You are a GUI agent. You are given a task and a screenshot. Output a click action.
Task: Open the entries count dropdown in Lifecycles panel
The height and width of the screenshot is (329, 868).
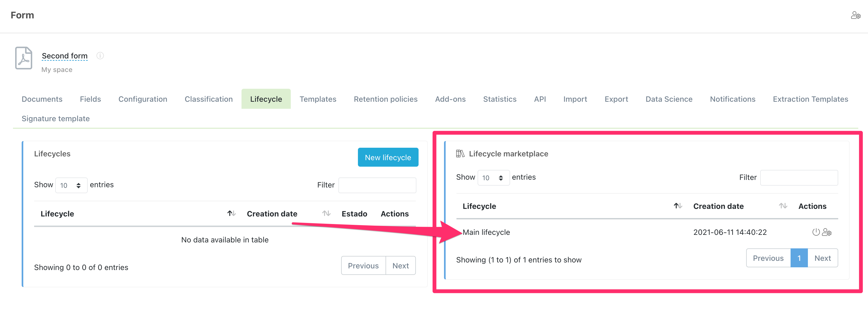[71, 185]
